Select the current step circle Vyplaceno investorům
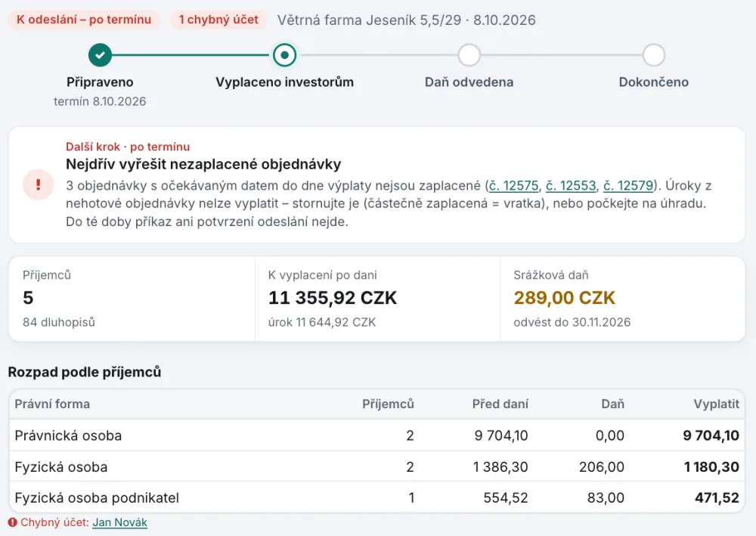Image resolution: width=756 pixels, height=536 pixels. coord(284,55)
